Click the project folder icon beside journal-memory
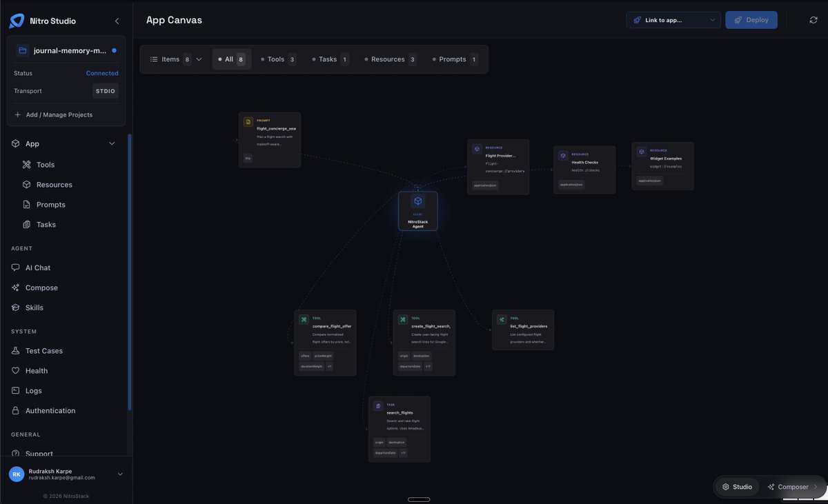 pyautogui.click(x=23, y=50)
